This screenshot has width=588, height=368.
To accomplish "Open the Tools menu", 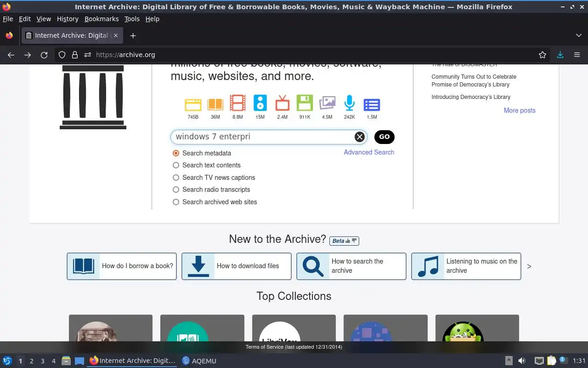I will 132,19.
